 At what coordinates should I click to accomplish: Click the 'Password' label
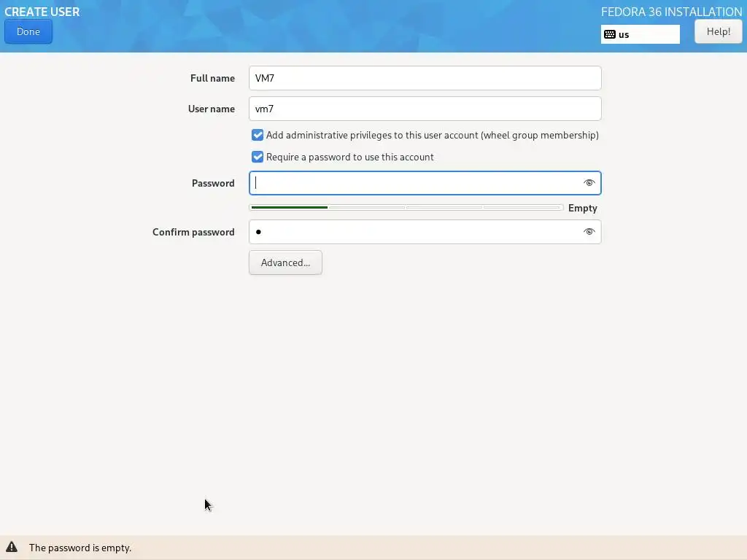pyautogui.click(x=213, y=183)
